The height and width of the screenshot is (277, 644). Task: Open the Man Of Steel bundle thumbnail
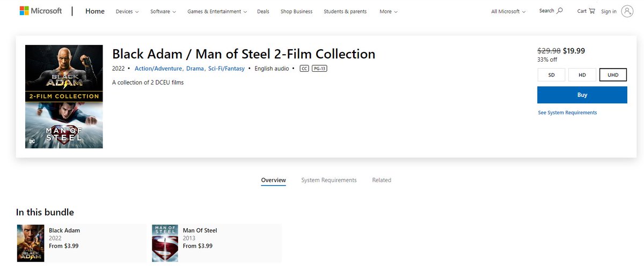pyautogui.click(x=165, y=243)
